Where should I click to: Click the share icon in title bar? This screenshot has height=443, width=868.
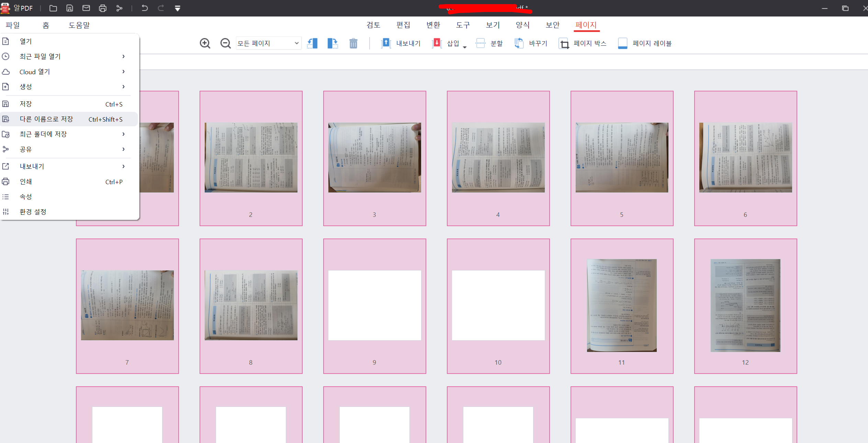tap(119, 8)
